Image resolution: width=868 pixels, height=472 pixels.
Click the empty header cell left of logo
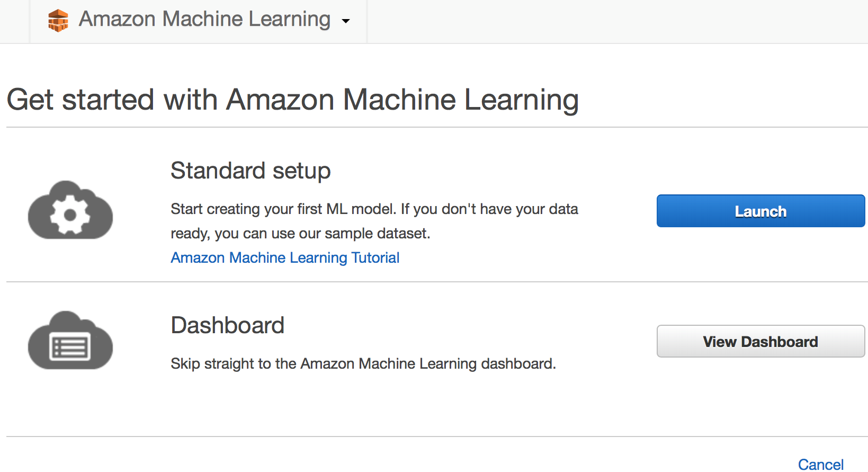(x=15, y=21)
